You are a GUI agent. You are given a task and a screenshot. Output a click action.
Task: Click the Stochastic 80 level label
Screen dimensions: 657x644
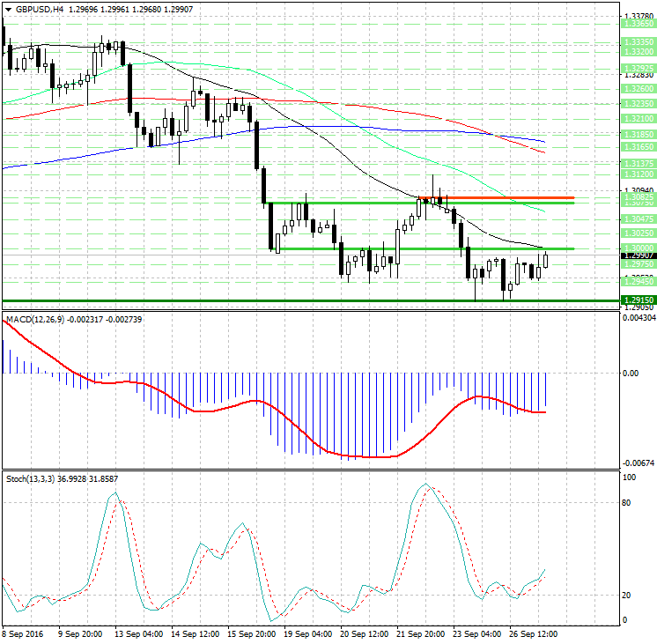628,503
